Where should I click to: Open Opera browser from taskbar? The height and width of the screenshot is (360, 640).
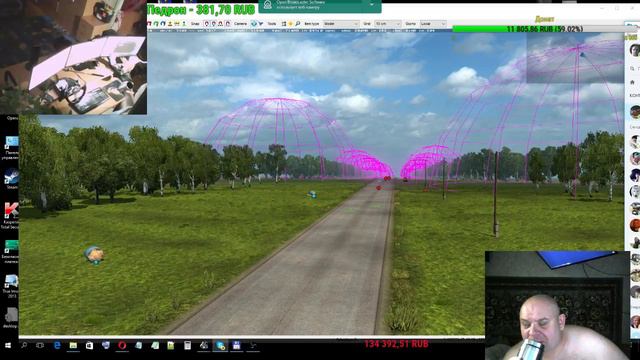tap(122, 346)
